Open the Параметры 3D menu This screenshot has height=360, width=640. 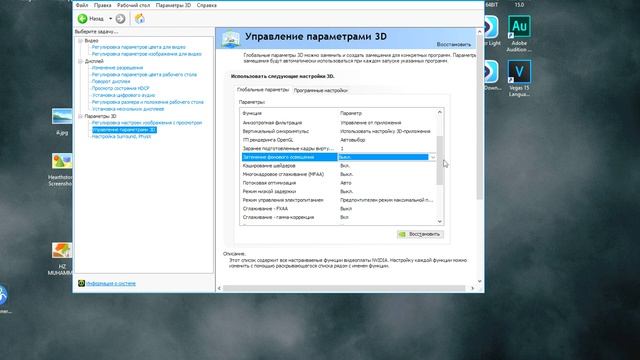[x=173, y=5]
